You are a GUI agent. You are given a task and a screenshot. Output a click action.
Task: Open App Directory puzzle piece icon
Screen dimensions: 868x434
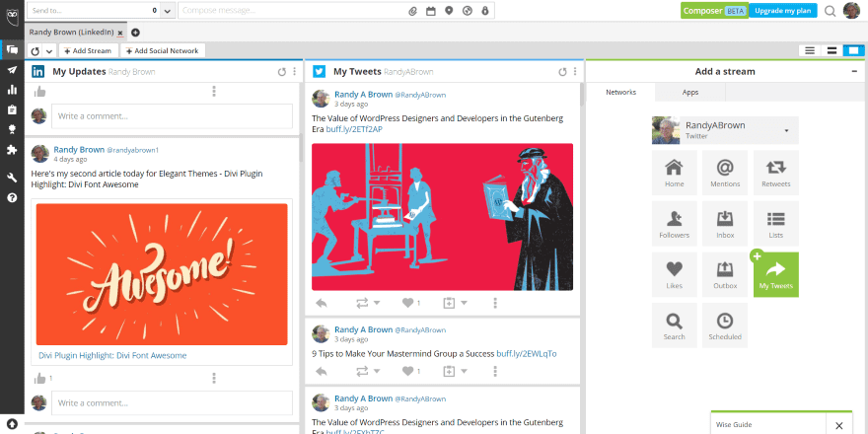12,150
